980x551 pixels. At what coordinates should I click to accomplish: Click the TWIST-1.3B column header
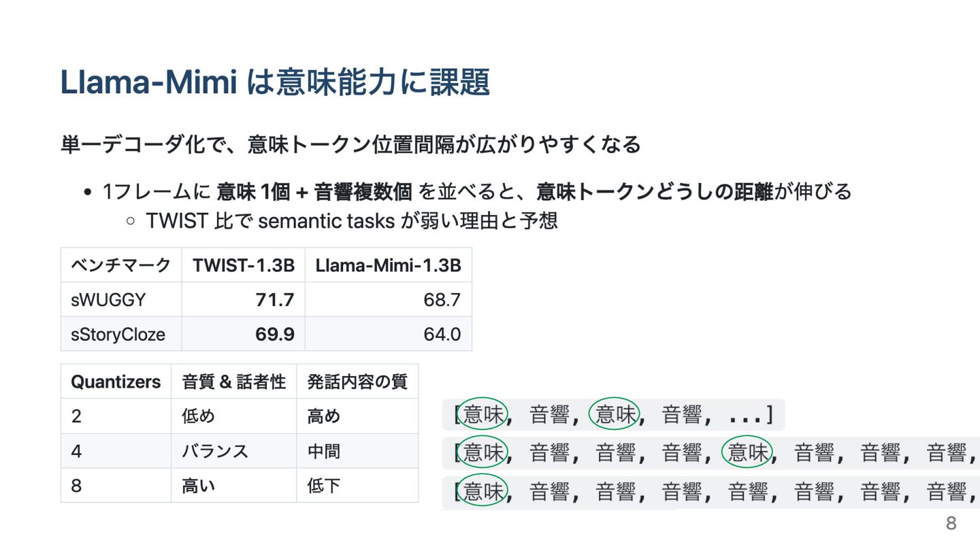(x=243, y=265)
